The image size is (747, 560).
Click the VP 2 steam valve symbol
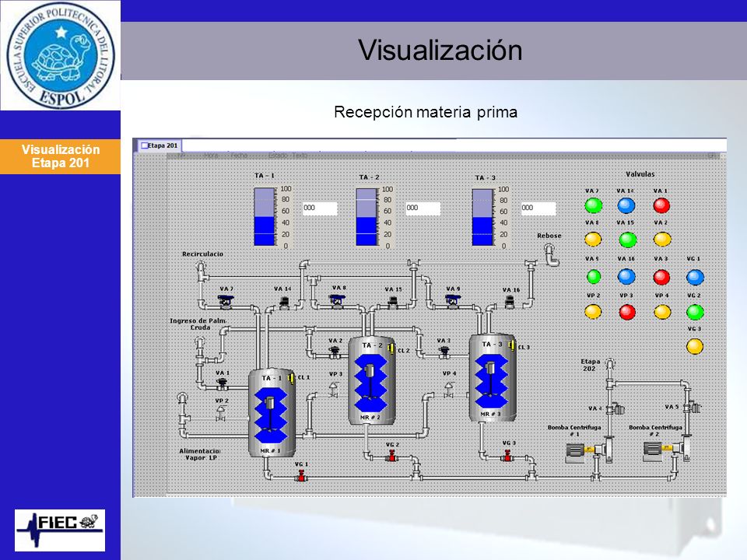(x=220, y=413)
